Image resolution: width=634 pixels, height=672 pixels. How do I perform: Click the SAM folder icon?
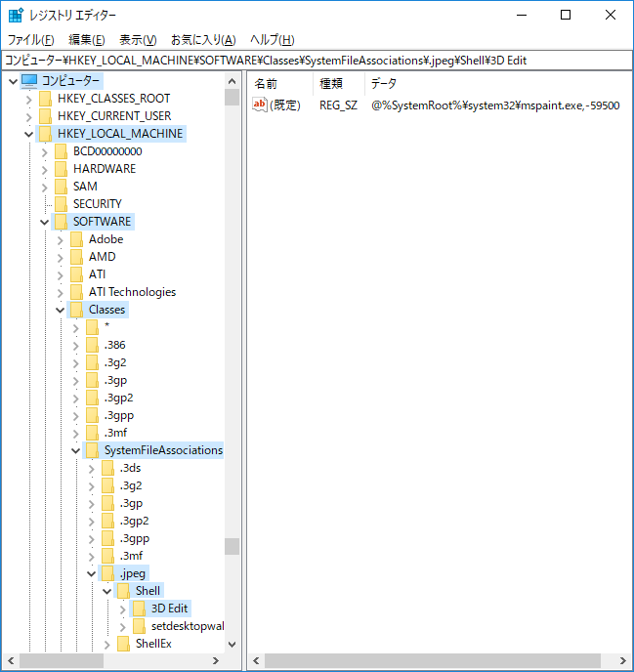(61, 187)
